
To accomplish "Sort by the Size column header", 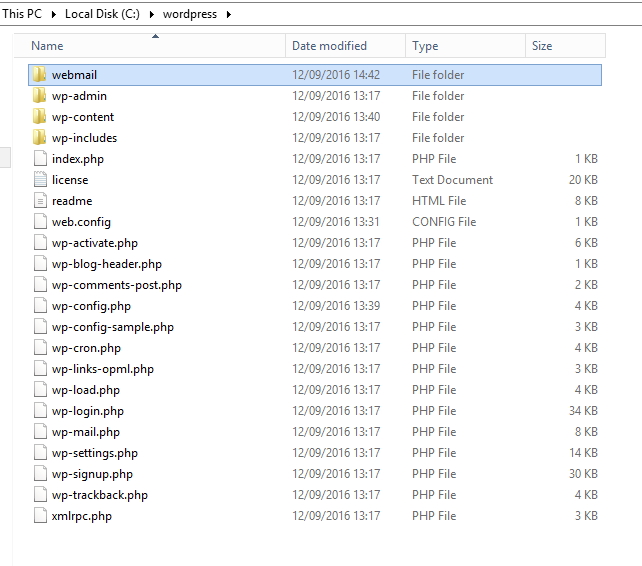I will click(x=565, y=46).
